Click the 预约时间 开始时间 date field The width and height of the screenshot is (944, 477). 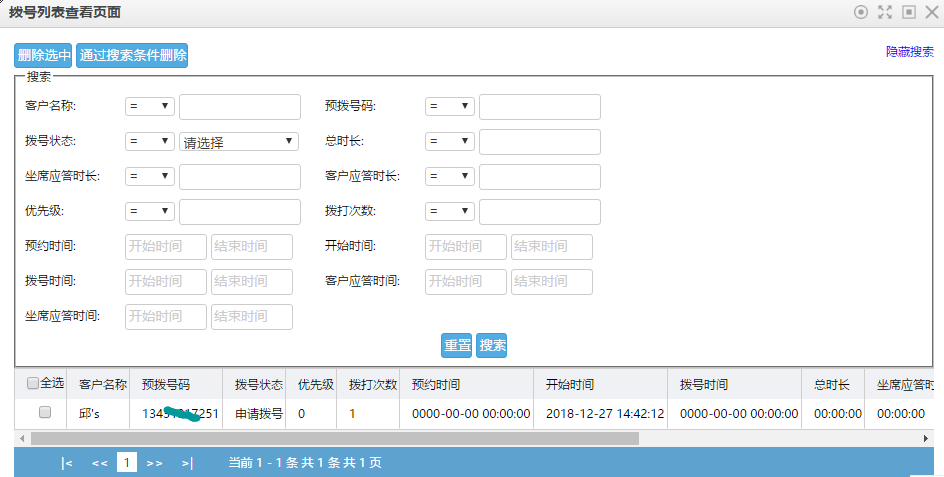pyautogui.click(x=166, y=247)
